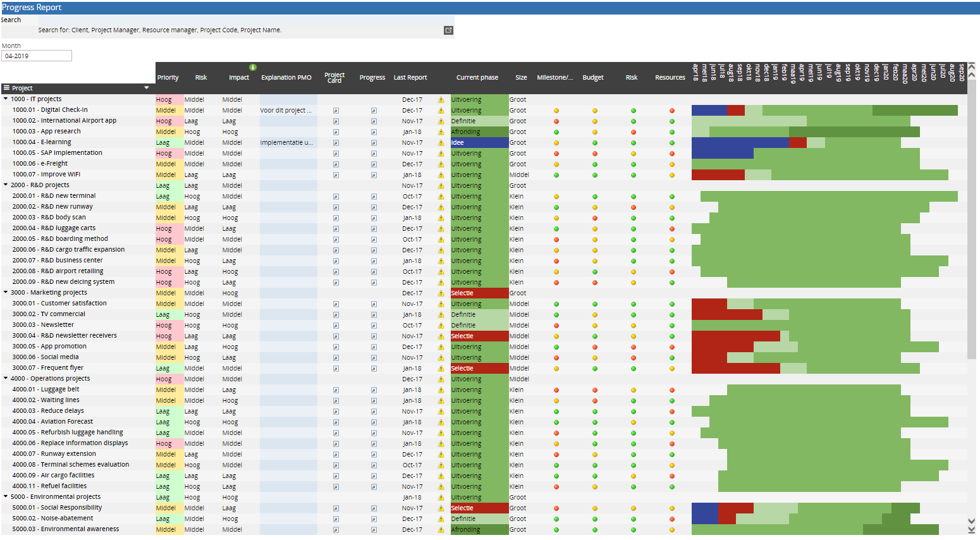Open Progress link icon for App research

(x=374, y=132)
